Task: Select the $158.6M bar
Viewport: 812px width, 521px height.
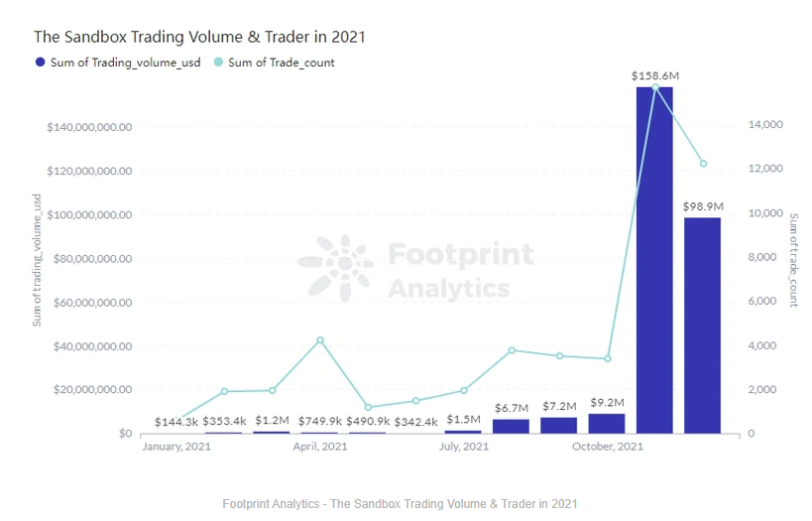Action: 654,260
